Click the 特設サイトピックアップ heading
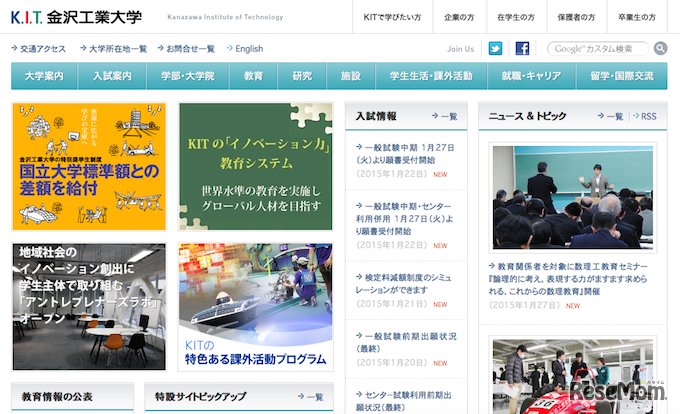The height and width of the screenshot is (414, 680). (x=200, y=397)
